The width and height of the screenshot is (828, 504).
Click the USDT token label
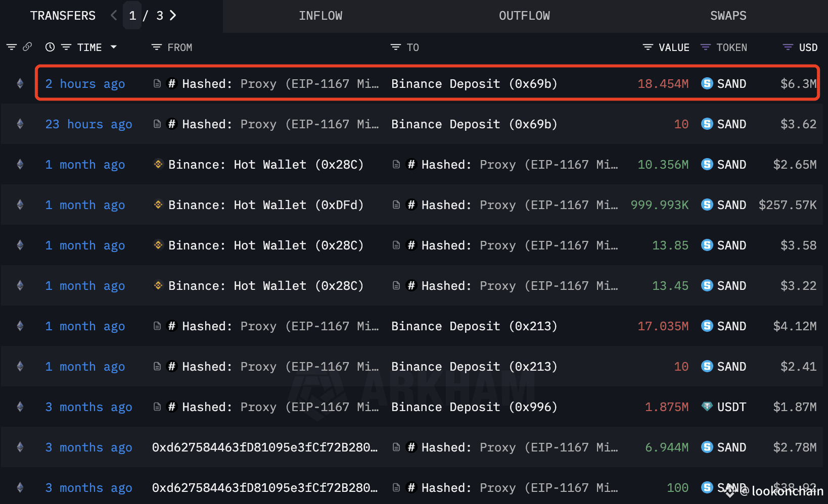(731, 407)
